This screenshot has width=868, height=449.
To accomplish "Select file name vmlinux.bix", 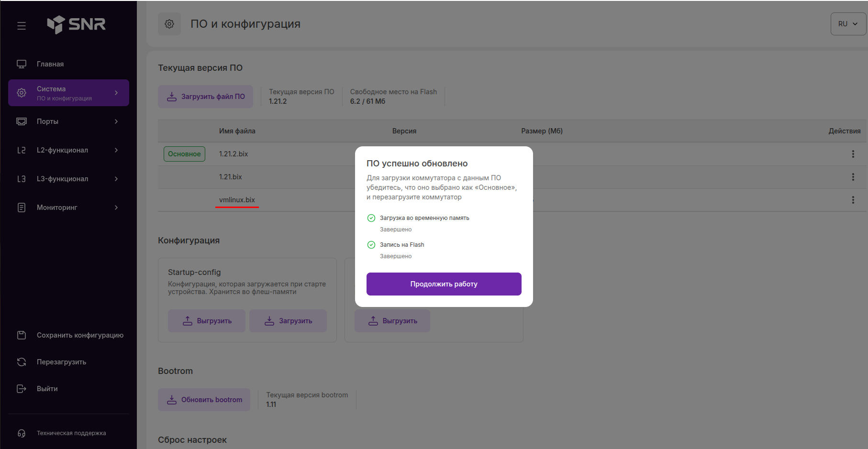I will tap(237, 200).
